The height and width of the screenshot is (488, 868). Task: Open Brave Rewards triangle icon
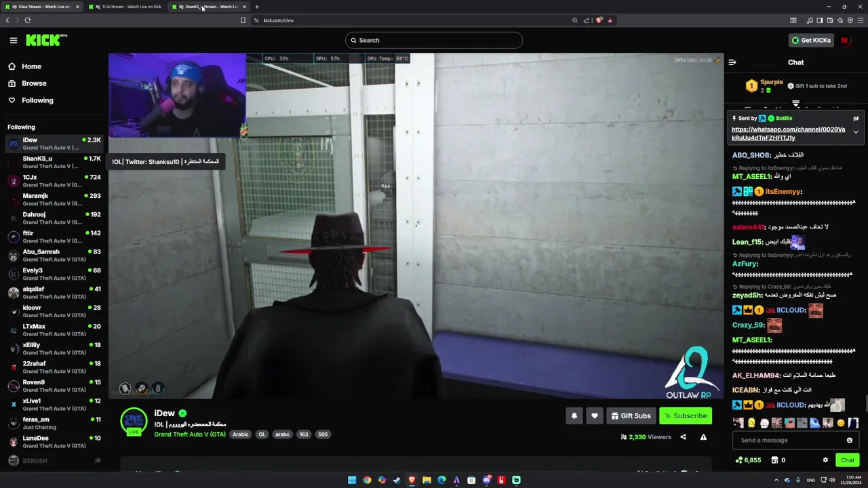[x=610, y=20]
